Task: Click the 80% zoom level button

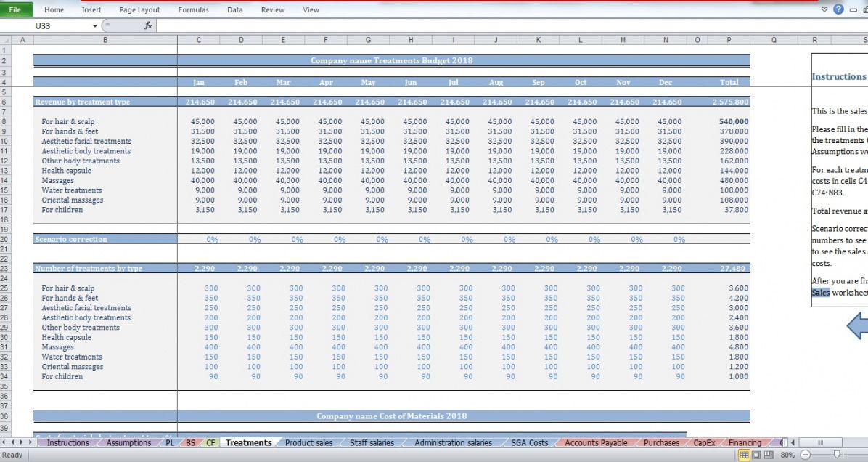Action: click(x=787, y=455)
